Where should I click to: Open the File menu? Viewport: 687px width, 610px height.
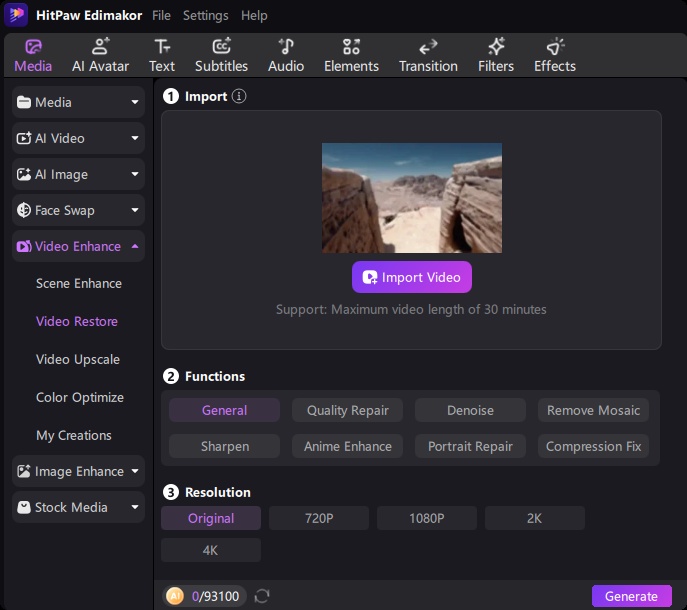click(x=161, y=15)
